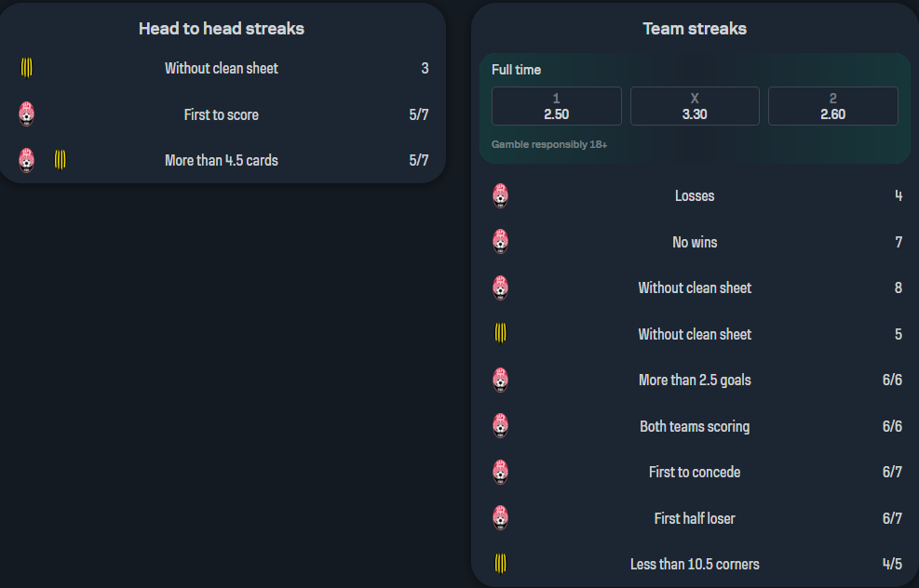919x588 pixels.
Task: Open the Both teams scoring streak
Action: [x=695, y=426]
